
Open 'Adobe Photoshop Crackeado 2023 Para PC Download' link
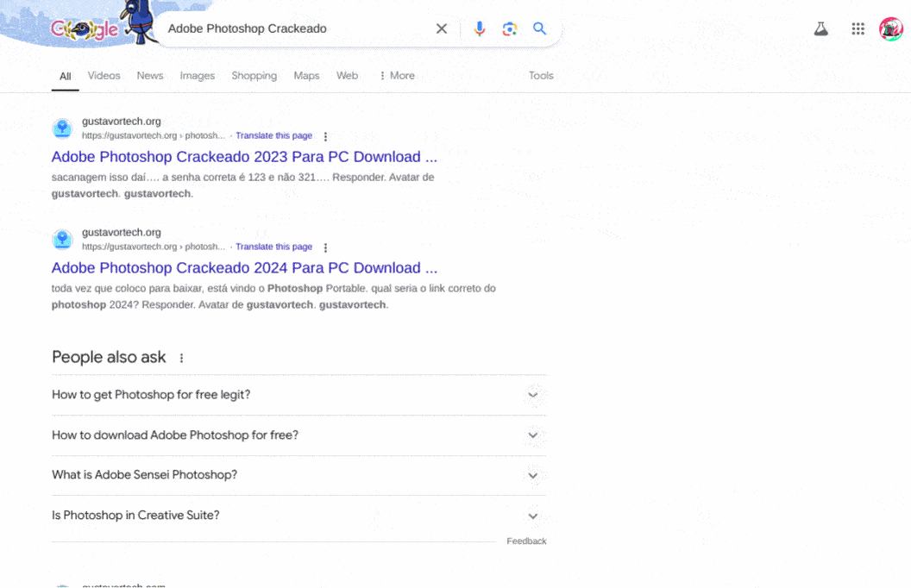[244, 157]
